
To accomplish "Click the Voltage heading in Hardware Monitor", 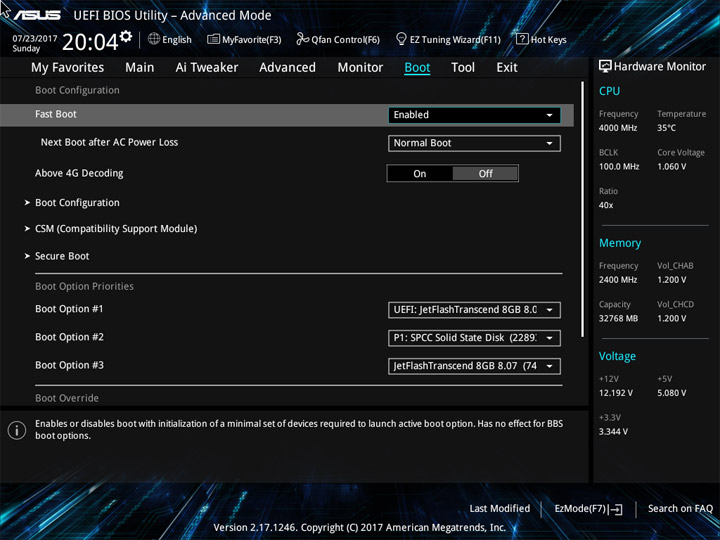I will pyautogui.click(x=617, y=356).
